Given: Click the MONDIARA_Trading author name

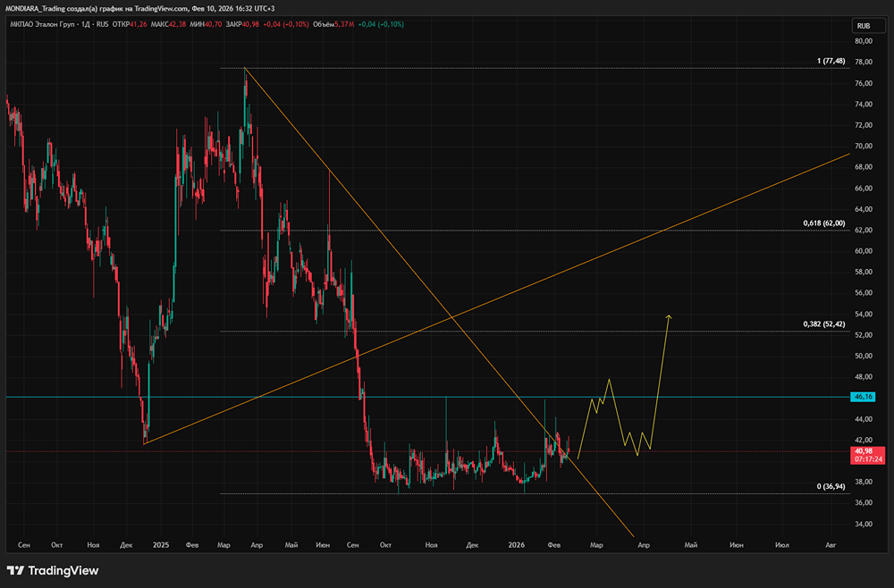Looking at the screenshot, I should tap(36, 9).
